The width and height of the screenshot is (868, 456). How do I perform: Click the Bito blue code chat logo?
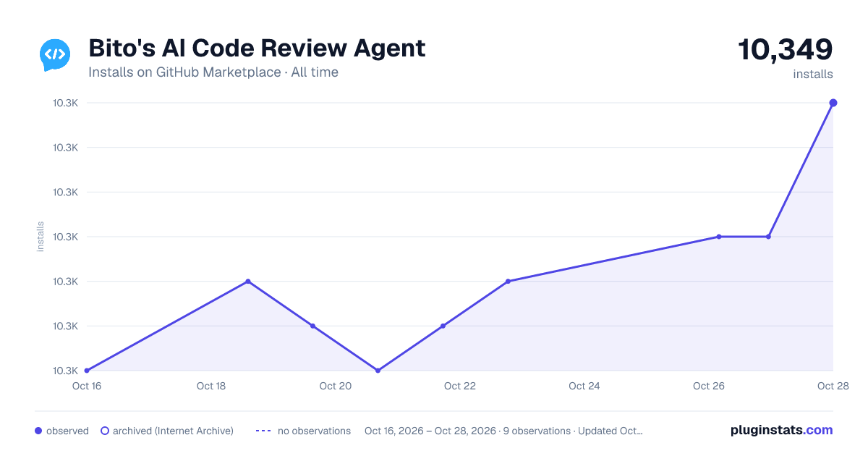click(x=55, y=55)
